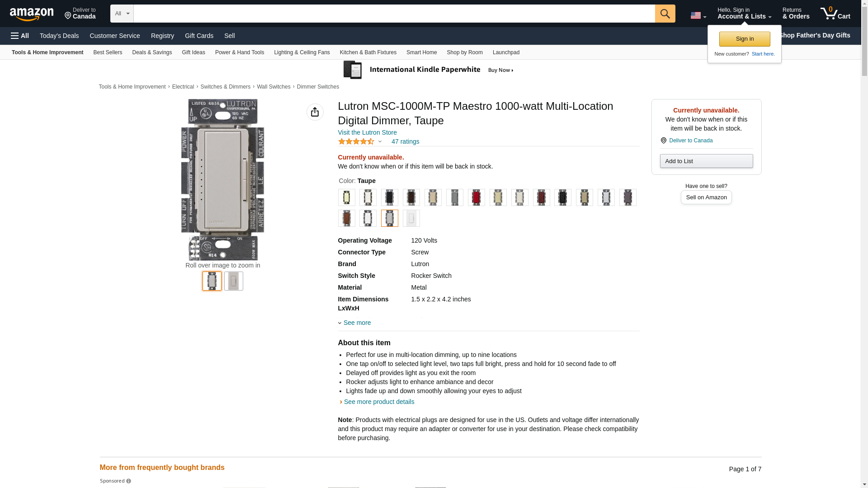Click Visit the Lutron Store link
868x488 pixels.
[x=367, y=132]
